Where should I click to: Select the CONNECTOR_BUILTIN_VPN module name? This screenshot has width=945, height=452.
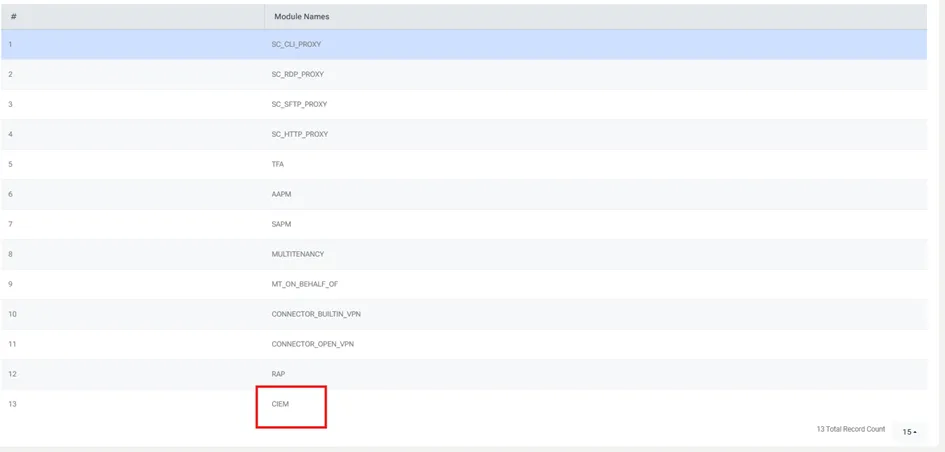(316, 314)
